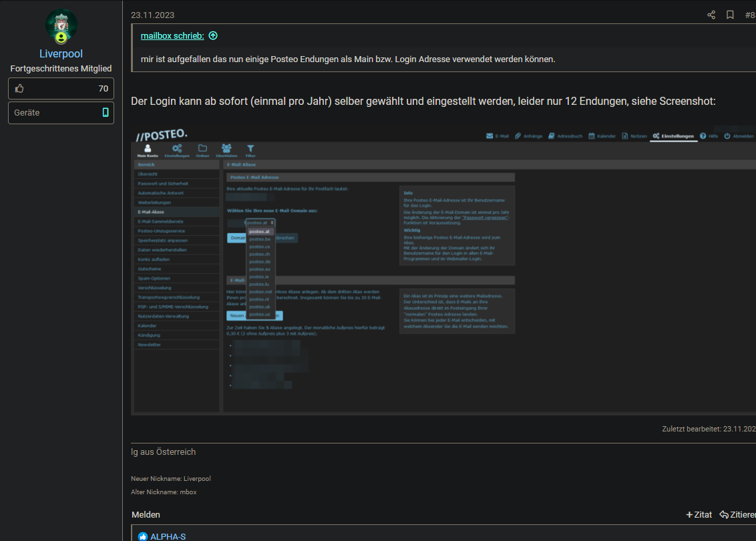Click the +Zitat multi-quote button
This screenshot has height=541, width=756.
click(x=699, y=514)
